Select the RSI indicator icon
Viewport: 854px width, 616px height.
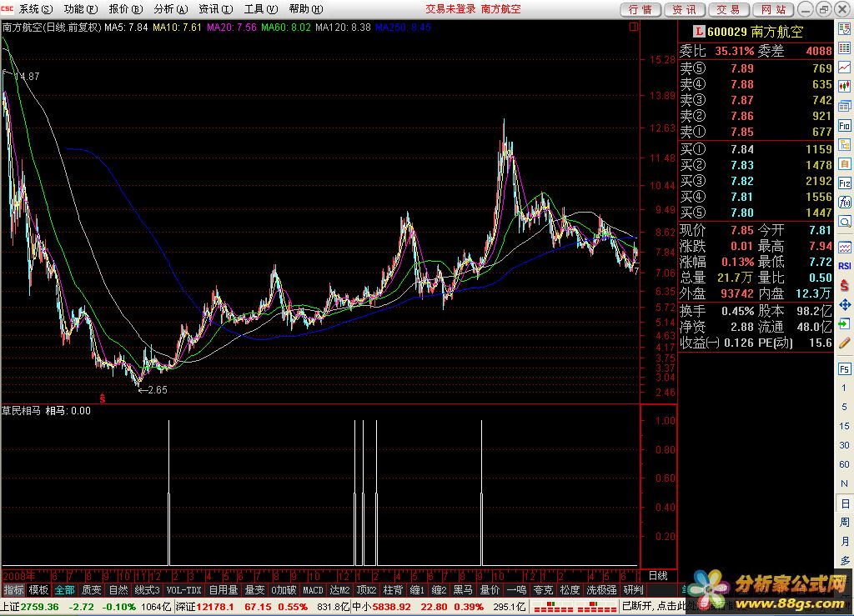click(x=844, y=266)
